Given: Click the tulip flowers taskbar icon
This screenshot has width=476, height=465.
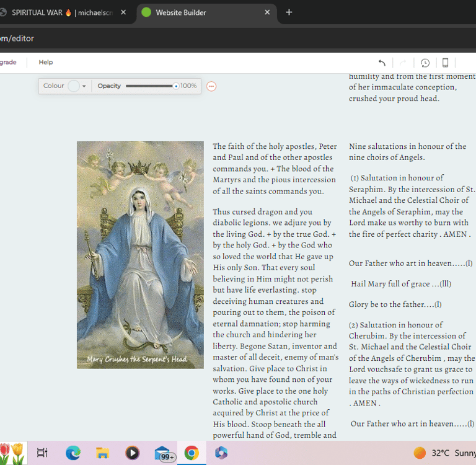Looking at the screenshot, I should click(x=12, y=453).
